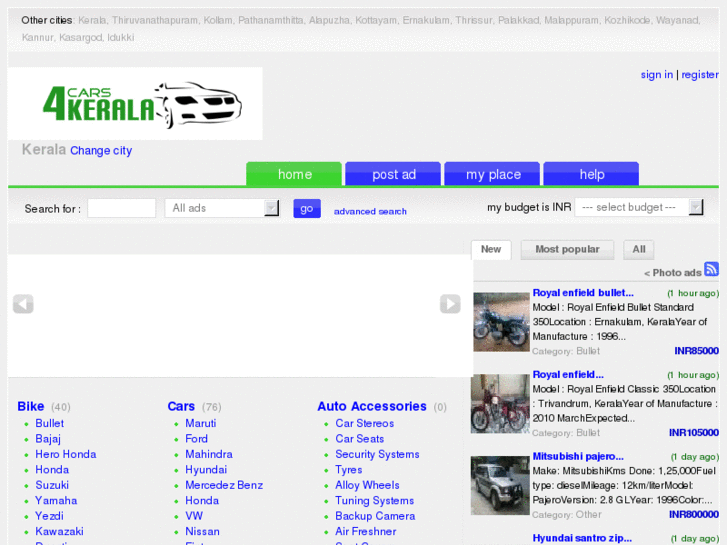Open Royal Enfield Bullet Standard thumbnail
Viewport: 727px width, 545px height.
(501, 322)
